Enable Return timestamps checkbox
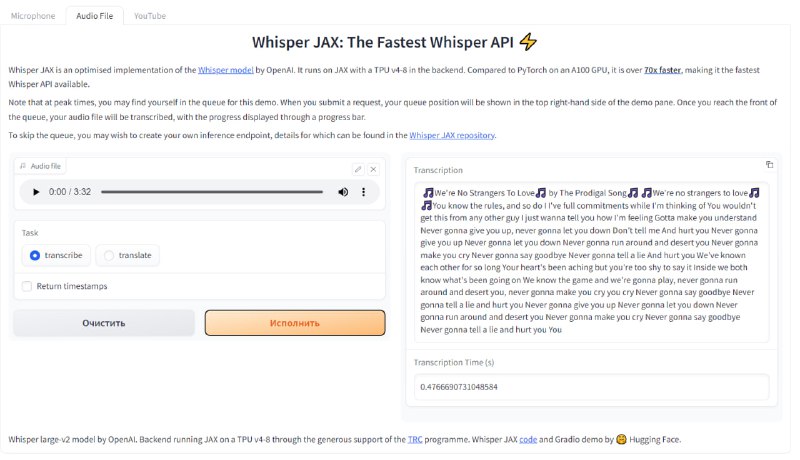This screenshot has height=460, width=800. click(x=27, y=286)
